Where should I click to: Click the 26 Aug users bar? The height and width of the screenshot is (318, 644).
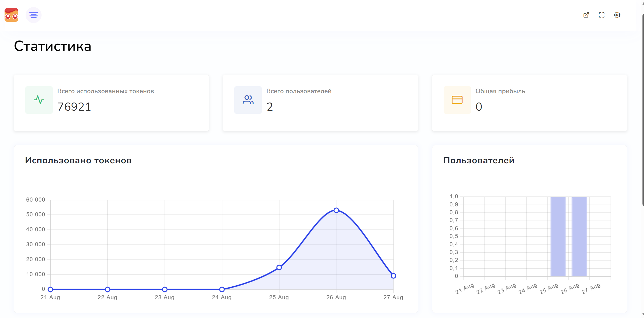coord(579,236)
